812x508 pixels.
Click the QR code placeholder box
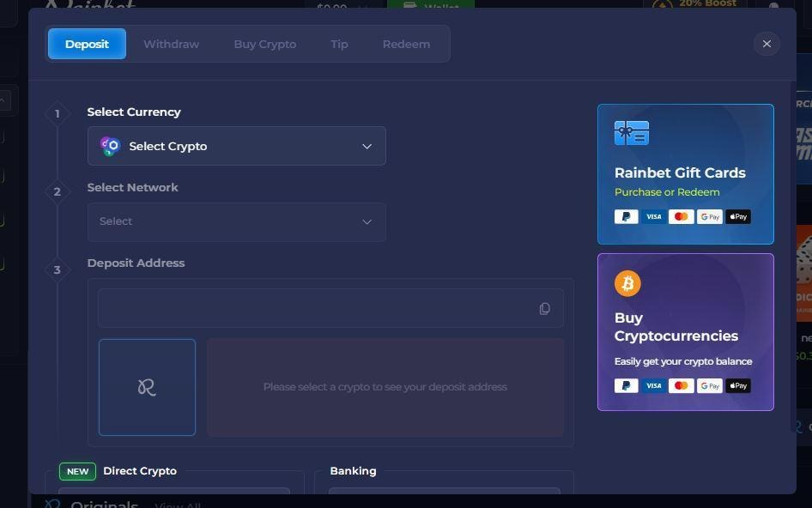click(x=147, y=387)
